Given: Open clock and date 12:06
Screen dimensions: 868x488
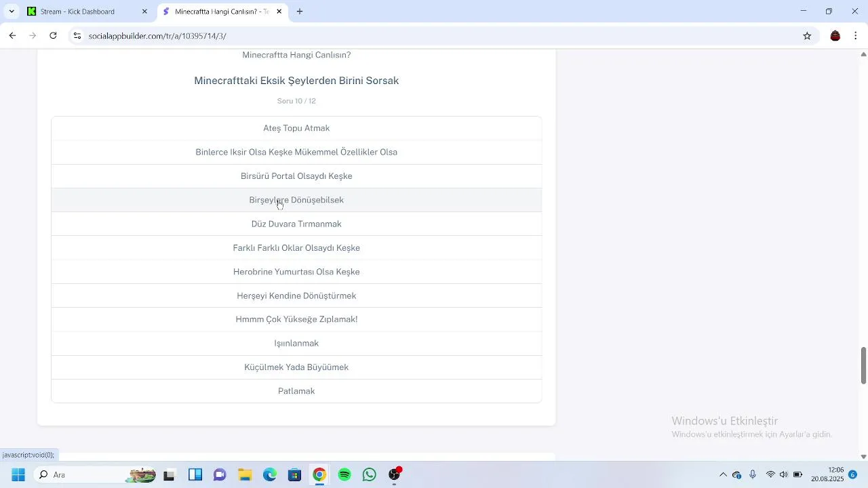Looking at the screenshot, I should pyautogui.click(x=827, y=474).
